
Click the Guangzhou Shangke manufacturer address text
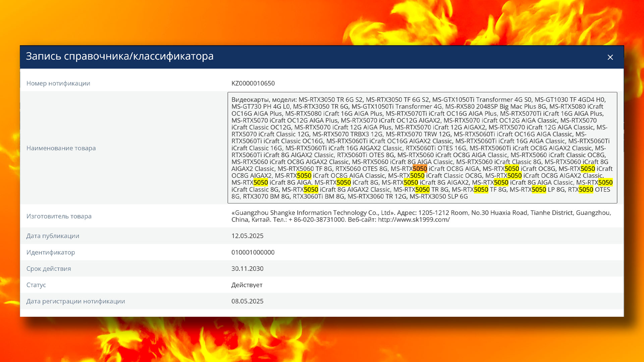click(421, 216)
